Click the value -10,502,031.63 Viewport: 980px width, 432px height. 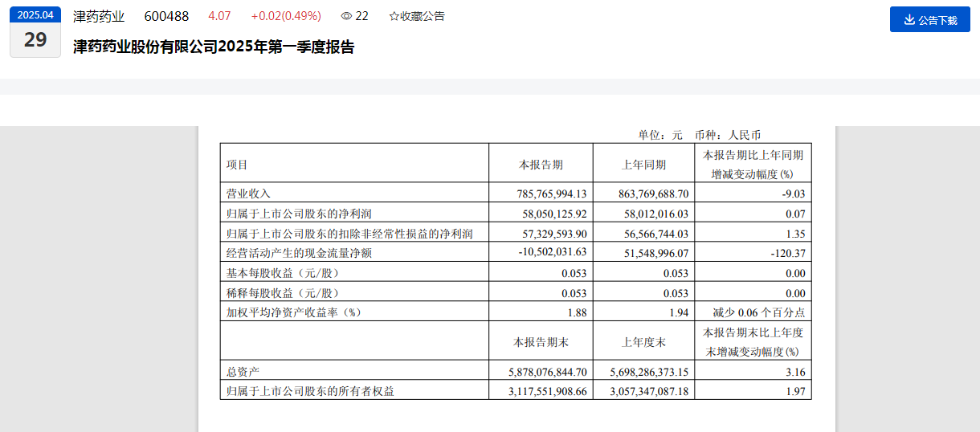coord(552,253)
